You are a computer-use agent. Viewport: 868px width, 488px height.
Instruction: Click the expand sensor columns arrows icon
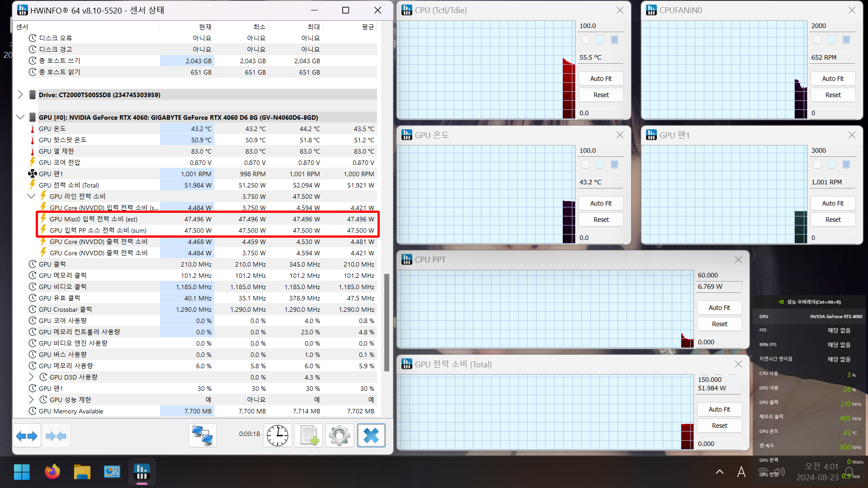pyautogui.click(x=27, y=436)
